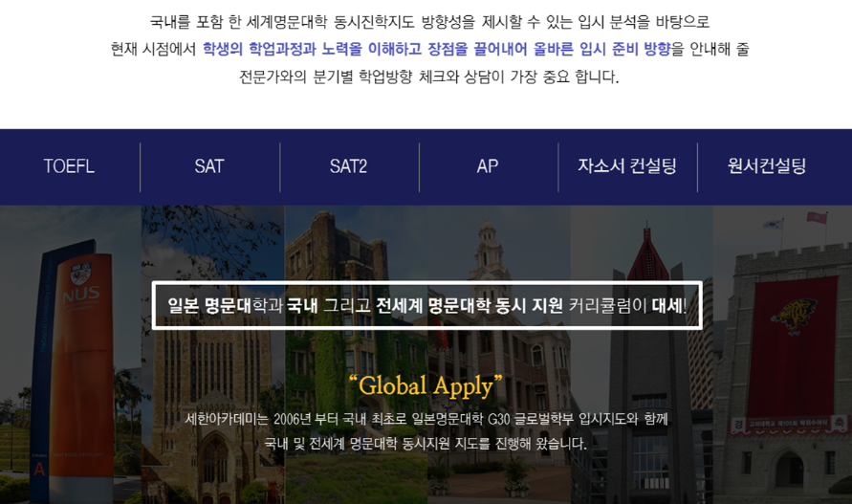Viewport: 852px width, 504px height.
Task: Click the golden "Global Apply" heading
Action: (426, 386)
